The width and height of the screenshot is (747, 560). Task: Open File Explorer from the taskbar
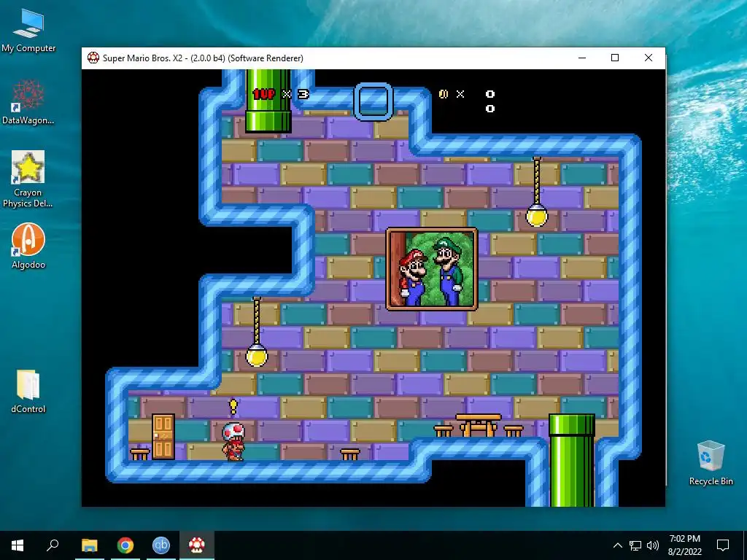pyautogui.click(x=89, y=545)
